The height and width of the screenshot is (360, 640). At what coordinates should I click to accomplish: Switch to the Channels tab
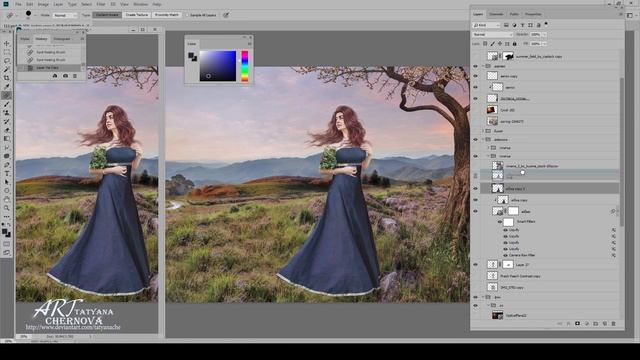coord(496,14)
